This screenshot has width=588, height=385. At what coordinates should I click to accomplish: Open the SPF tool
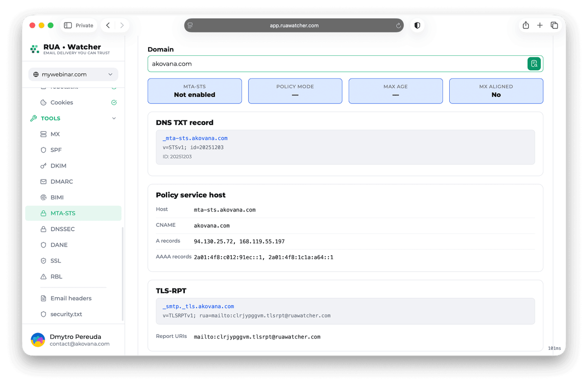73,150
